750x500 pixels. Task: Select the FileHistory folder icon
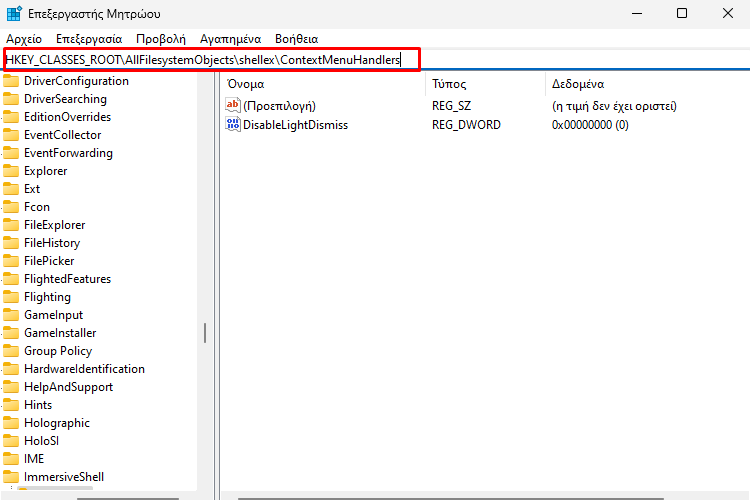click(x=11, y=243)
